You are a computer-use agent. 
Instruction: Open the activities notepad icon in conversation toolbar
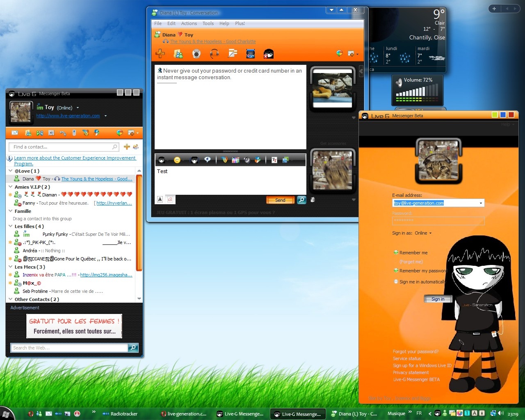pos(233,53)
